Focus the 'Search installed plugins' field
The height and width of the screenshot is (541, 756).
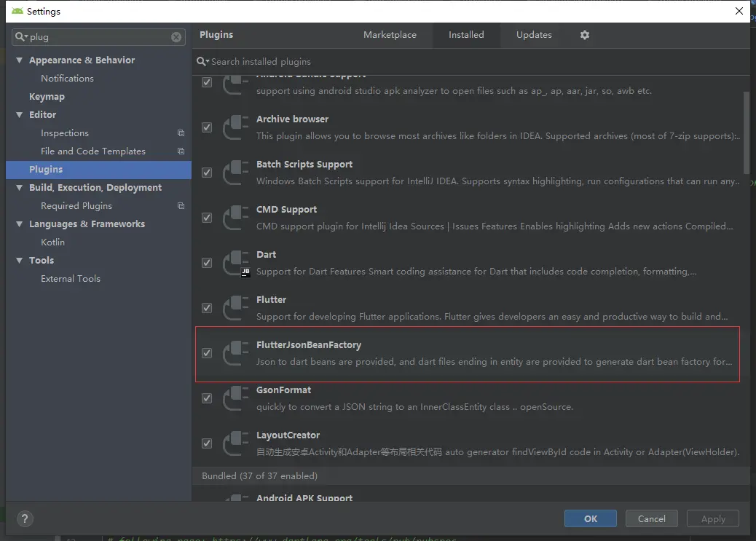pos(470,62)
